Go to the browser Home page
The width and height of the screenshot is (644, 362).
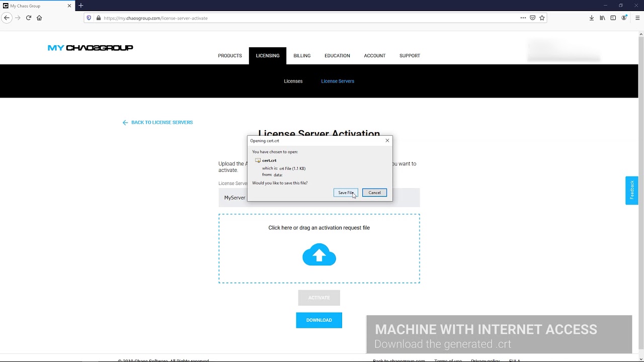[x=39, y=18]
